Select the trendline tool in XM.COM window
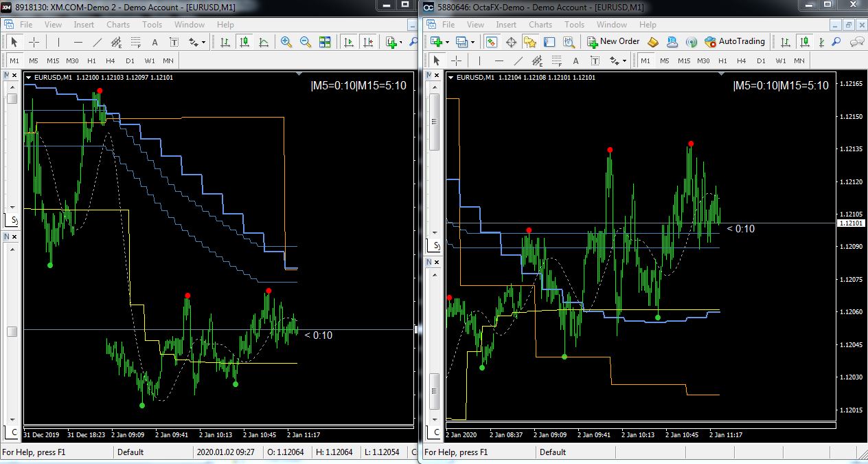Image resolution: width=868 pixels, height=464 pixels. point(98,42)
